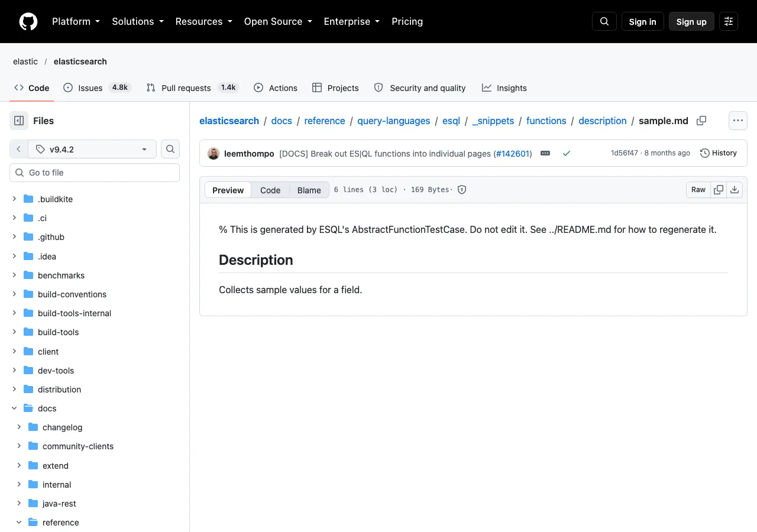Click the Sign up button
Screen dimensions: 757x532
(x=691, y=21)
